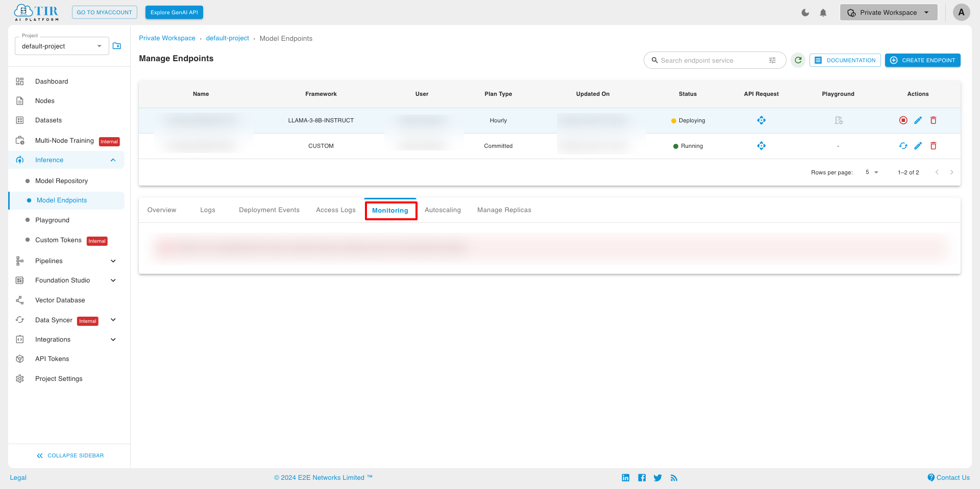This screenshot has height=489, width=980.
Task: Go to next table page arrow
Action: click(x=951, y=172)
